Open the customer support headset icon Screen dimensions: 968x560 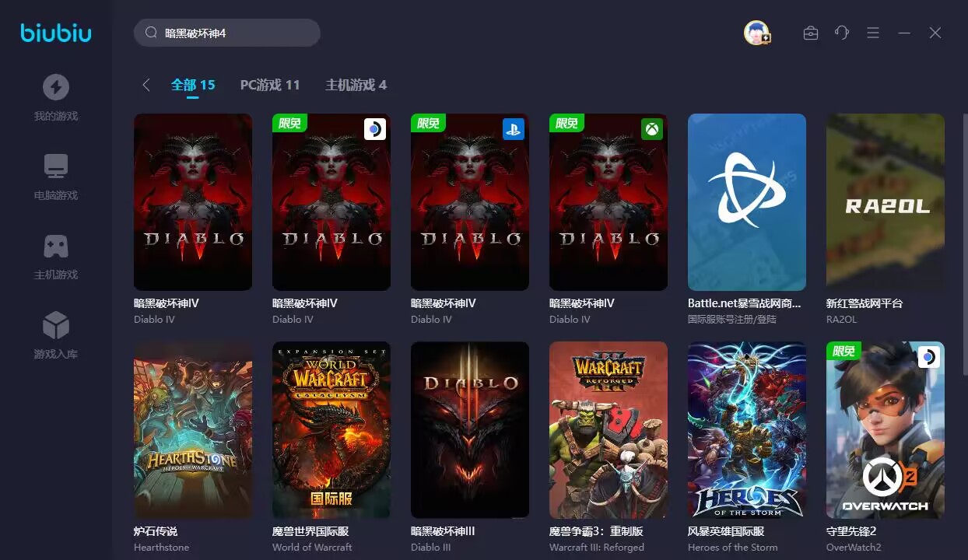[x=842, y=33]
